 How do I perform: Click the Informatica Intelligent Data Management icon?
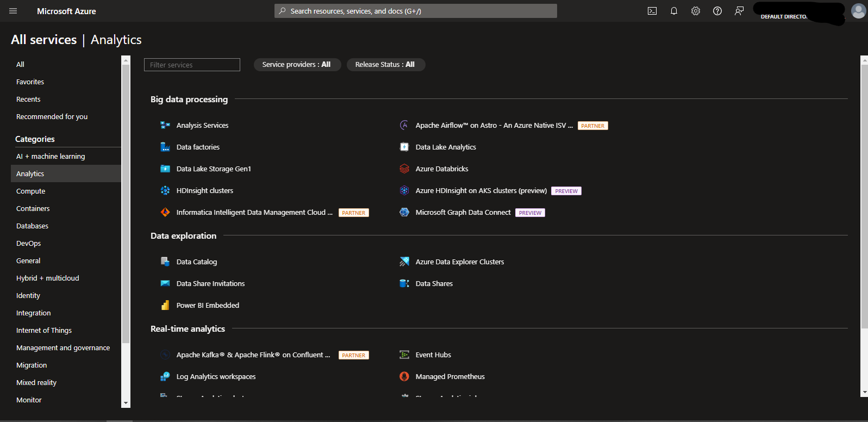pyautogui.click(x=165, y=212)
